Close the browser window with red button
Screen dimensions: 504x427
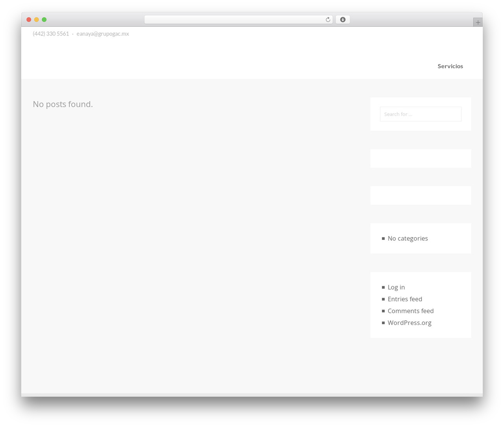(x=29, y=20)
